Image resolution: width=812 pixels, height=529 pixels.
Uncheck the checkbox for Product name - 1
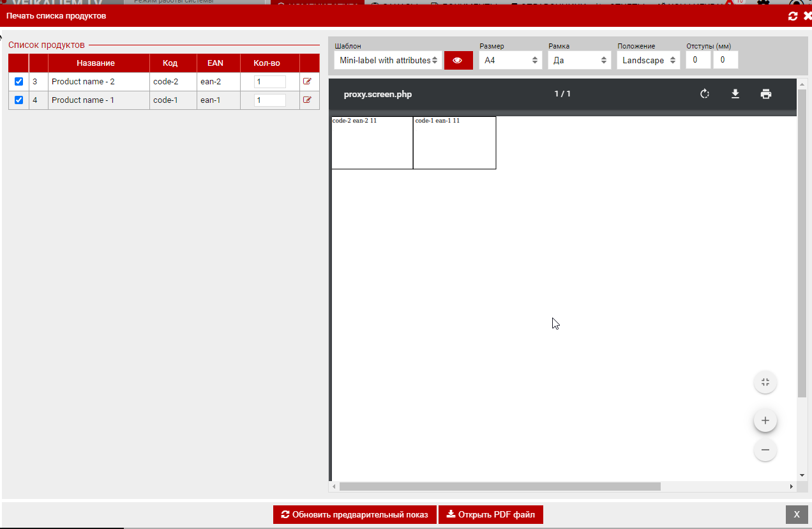click(19, 100)
